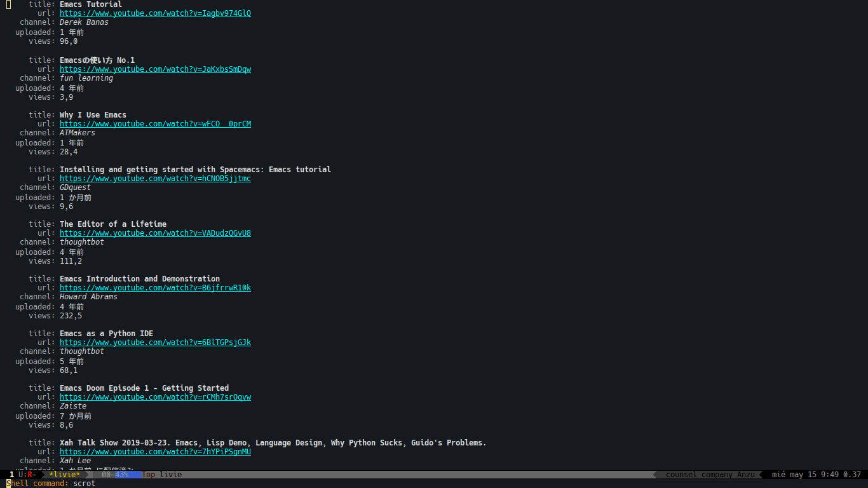
Task: Click the title 'Emacs Tutorial'
Action: click(x=91, y=4)
